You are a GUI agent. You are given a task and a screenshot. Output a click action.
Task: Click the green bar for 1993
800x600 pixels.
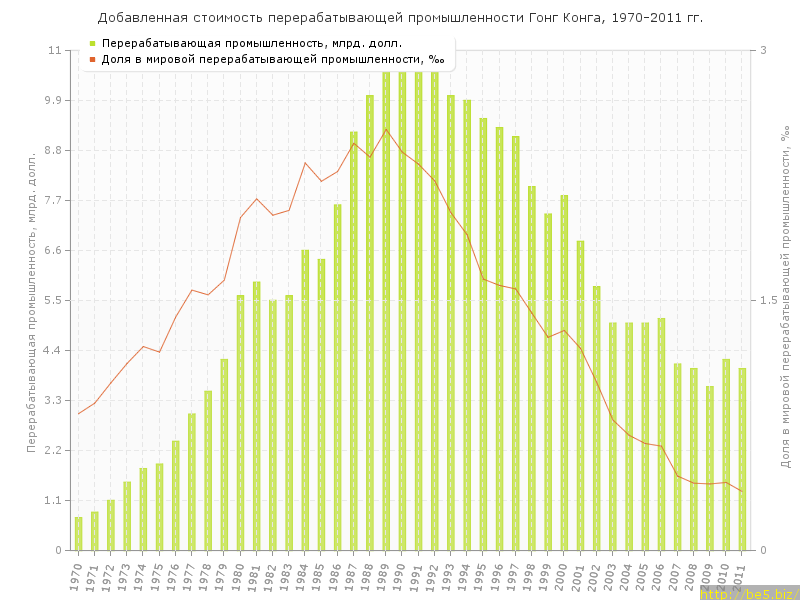tap(451, 322)
